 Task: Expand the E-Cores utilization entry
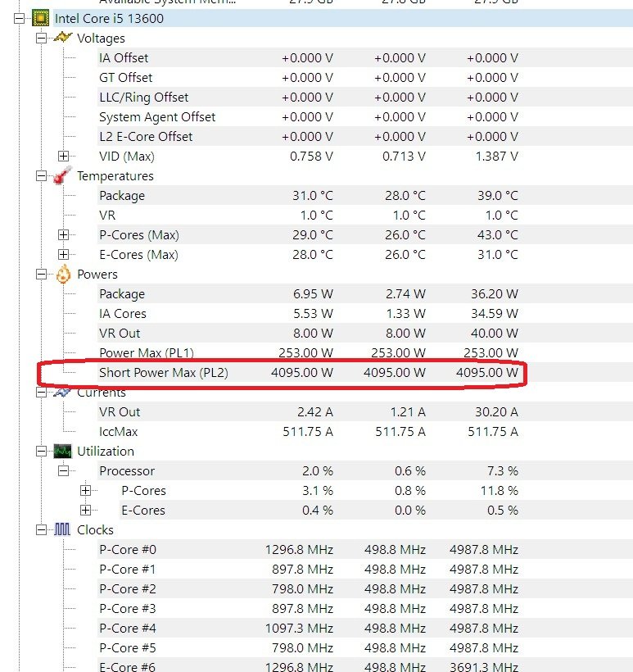[86, 511]
